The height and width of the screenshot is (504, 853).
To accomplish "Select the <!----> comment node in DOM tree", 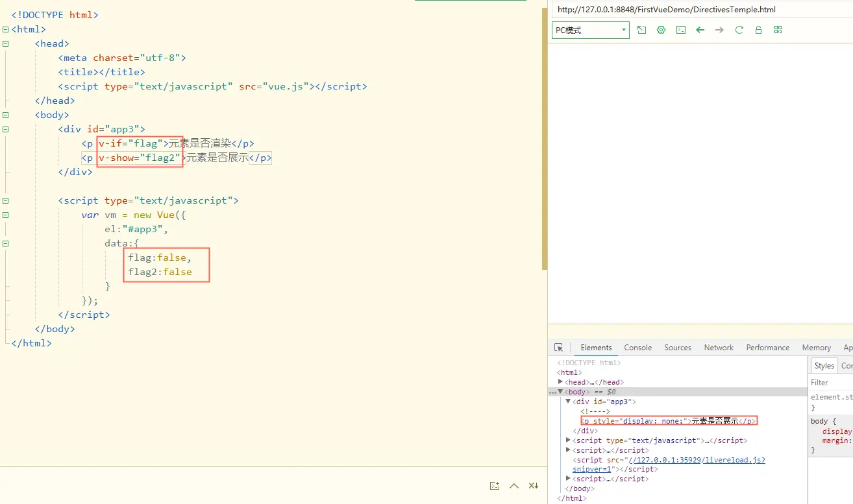I will coord(595,411).
